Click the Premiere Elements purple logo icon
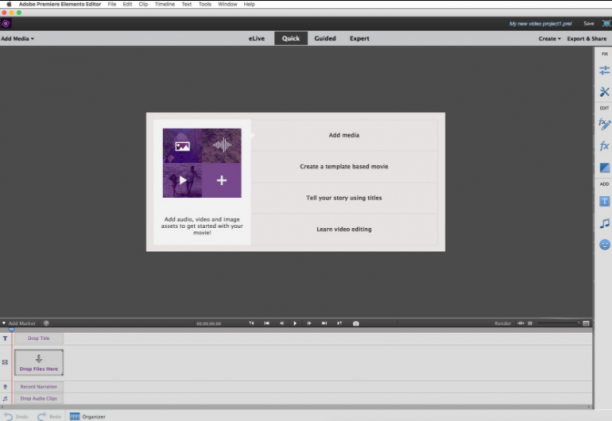 5,23
